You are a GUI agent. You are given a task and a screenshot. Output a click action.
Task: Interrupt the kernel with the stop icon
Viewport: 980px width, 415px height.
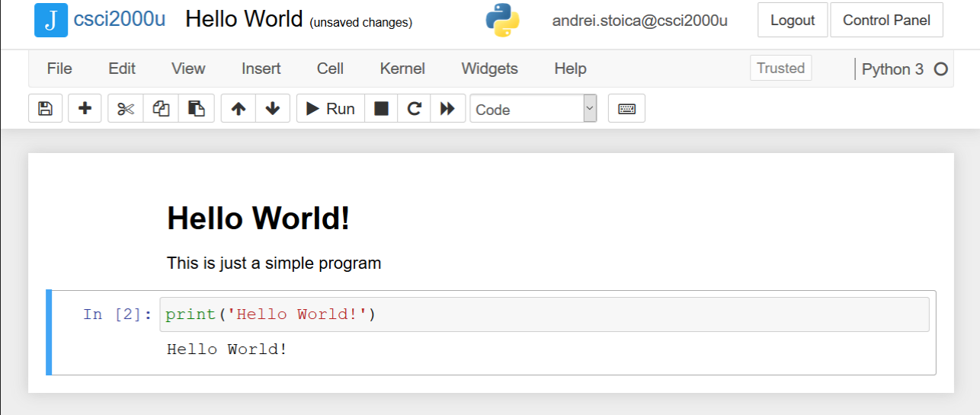pyautogui.click(x=381, y=109)
